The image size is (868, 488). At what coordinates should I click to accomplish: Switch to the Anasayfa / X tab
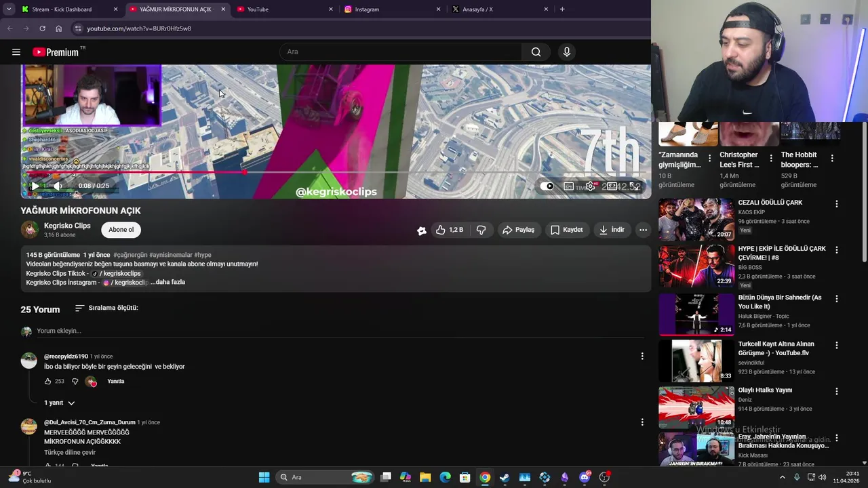point(498,9)
